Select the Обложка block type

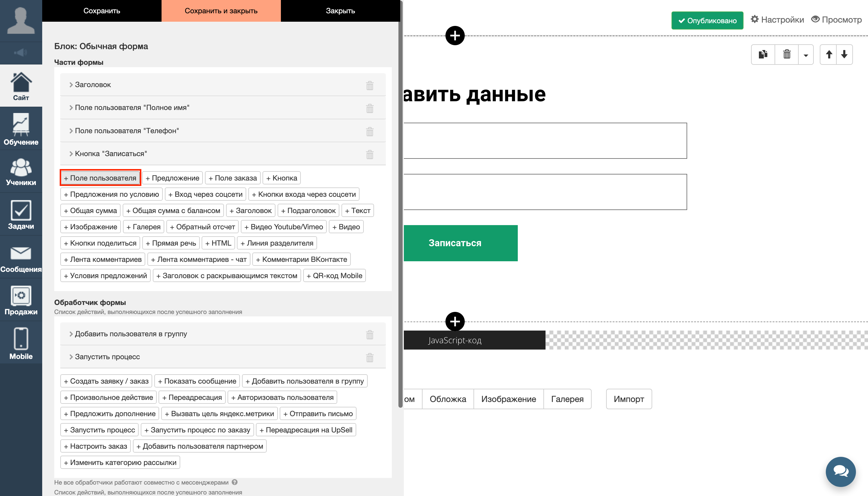pos(448,399)
